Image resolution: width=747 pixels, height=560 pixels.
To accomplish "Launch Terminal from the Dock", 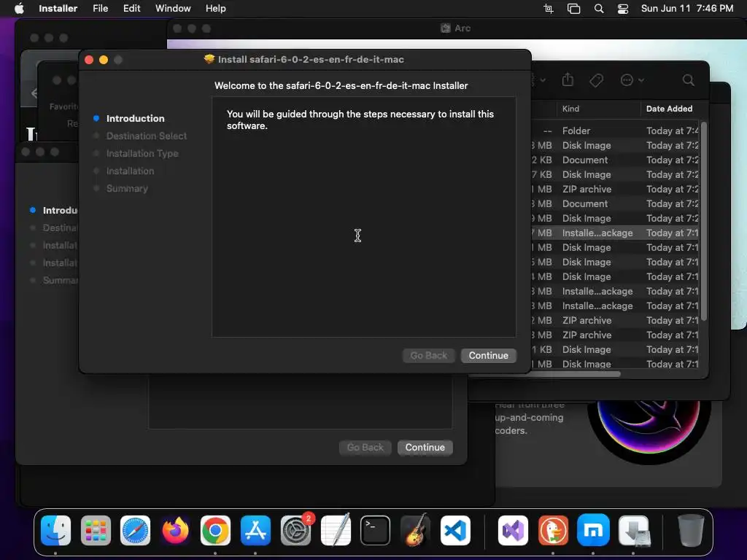I will click(376, 530).
